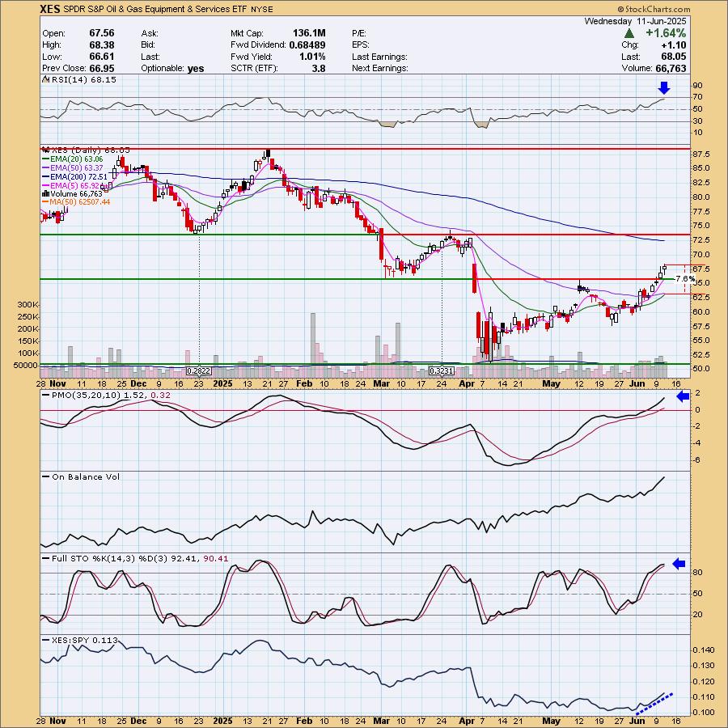The width and height of the screenshot is (728, 728).
Task: Click the 0.140 level on the XES:SPY axis
Action: point(703,650)
